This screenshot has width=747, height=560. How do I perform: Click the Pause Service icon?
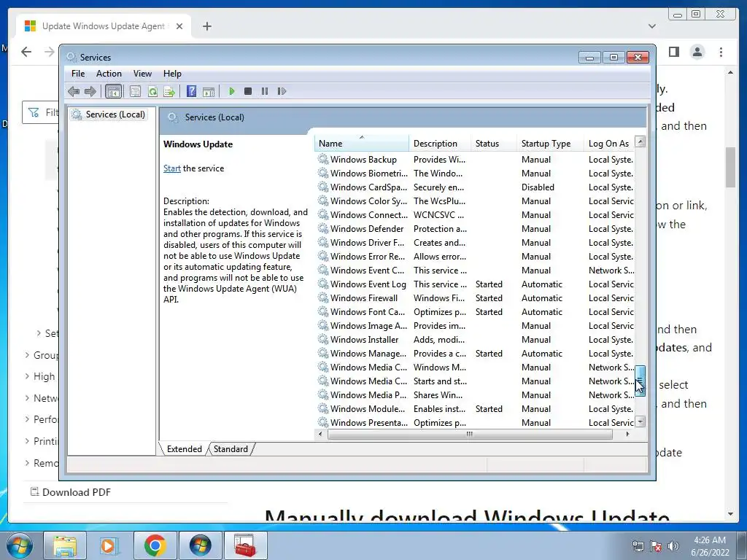(265, 91)
